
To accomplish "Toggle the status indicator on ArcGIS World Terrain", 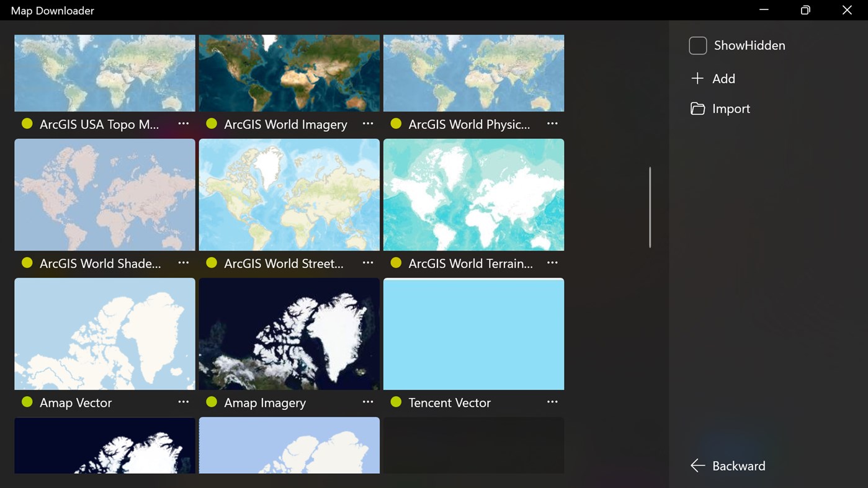I will [396, 263].
